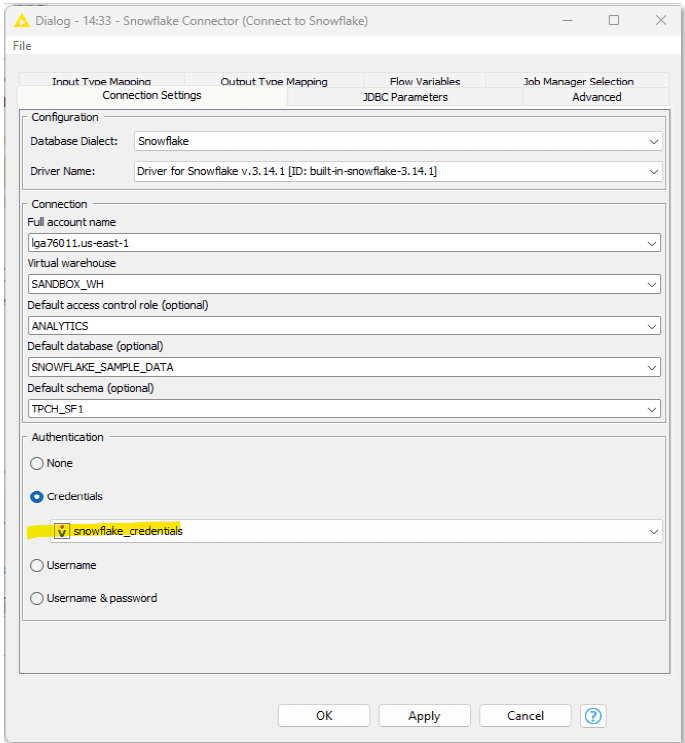This screenshot has height=743, width=685.
Task: Open the Database Dialect dropdown
Action: click(398, 141)
